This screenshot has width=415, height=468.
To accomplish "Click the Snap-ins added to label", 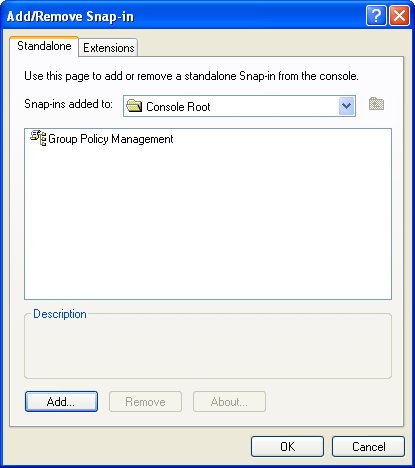I will pyautogui.click(x=68, y=104).
